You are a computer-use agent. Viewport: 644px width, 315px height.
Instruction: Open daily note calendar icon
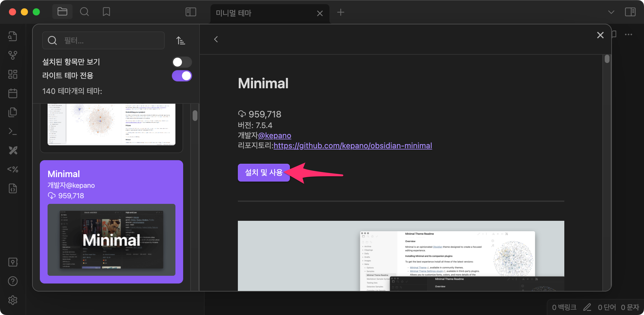(13, 93)
